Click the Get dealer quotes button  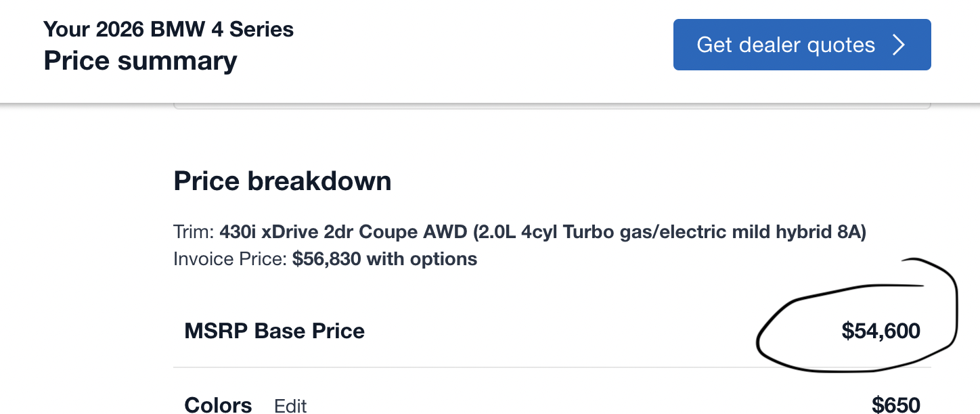802,45
